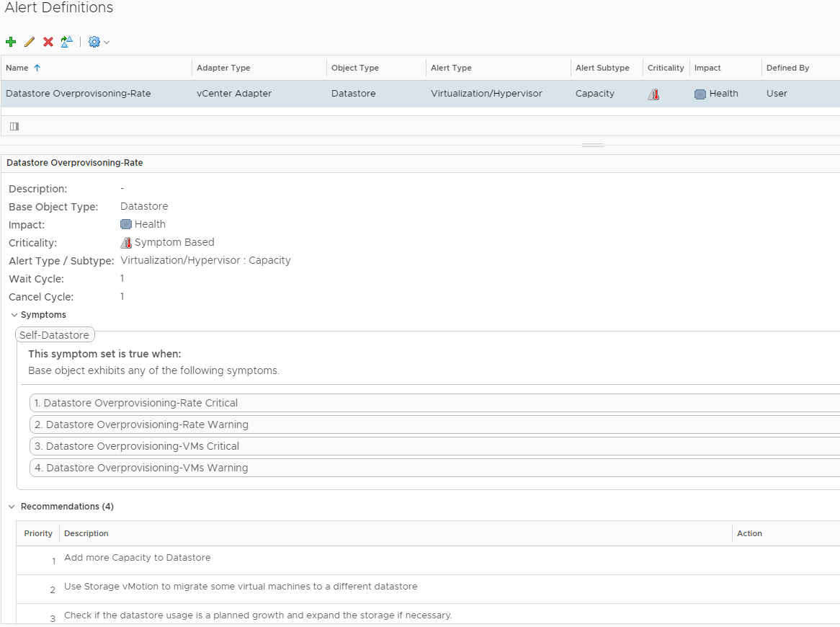Click the Adapter Type column header
The height and width of the screenshot is (627, 840).
pyautogui.click(x=223, y=68)
